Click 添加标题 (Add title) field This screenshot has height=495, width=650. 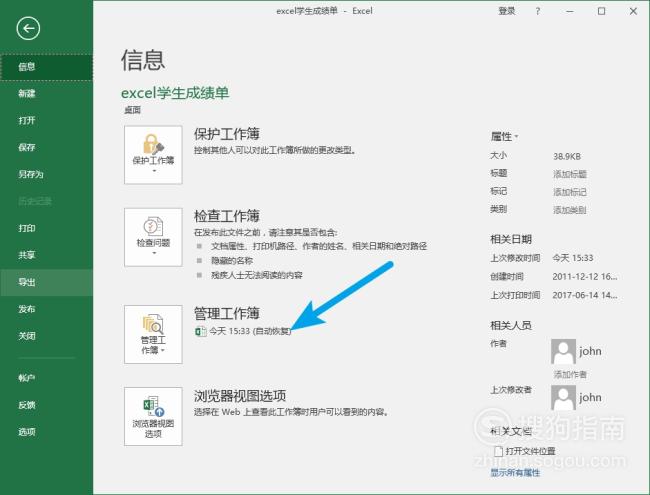[x=570, y=174]
